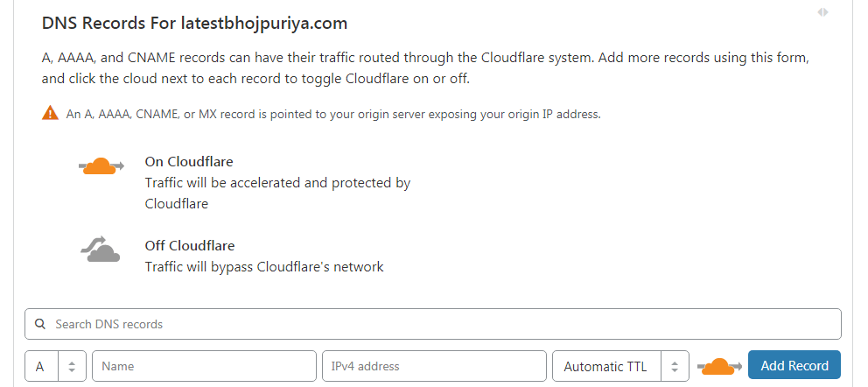The height and width of the screenshot is (387, 868).
Task: Toggle the Cloudflare proxy cloud beside Add Record
Action: coord(719,367)
